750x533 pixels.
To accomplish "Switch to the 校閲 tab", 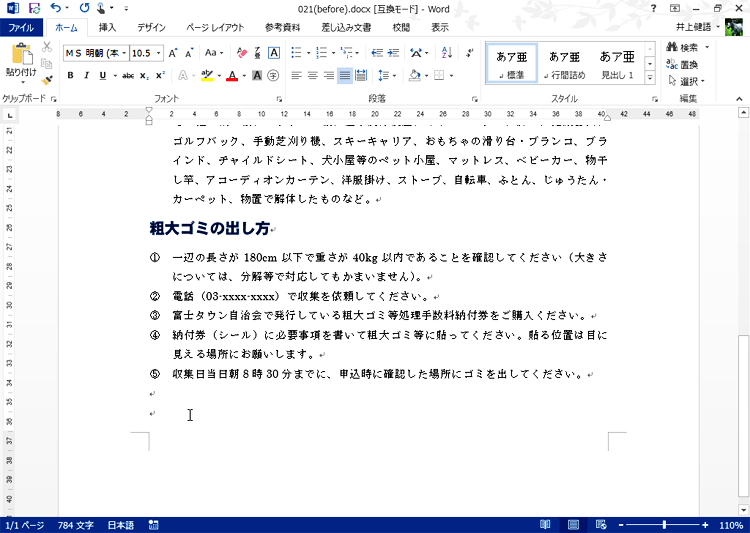I will pyautogui.click(x=401, y=27).
